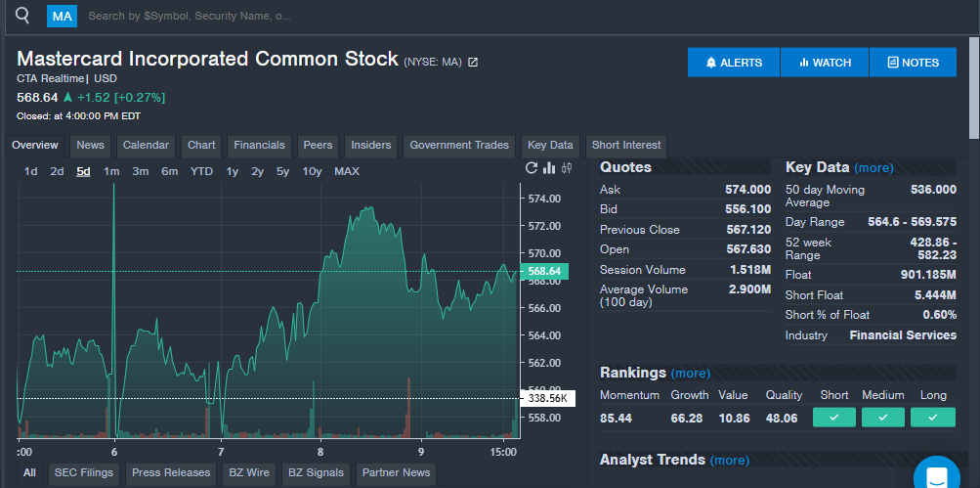Open the NOTES button
This screenshot has height=488, width=980.
tap(913, 63)
